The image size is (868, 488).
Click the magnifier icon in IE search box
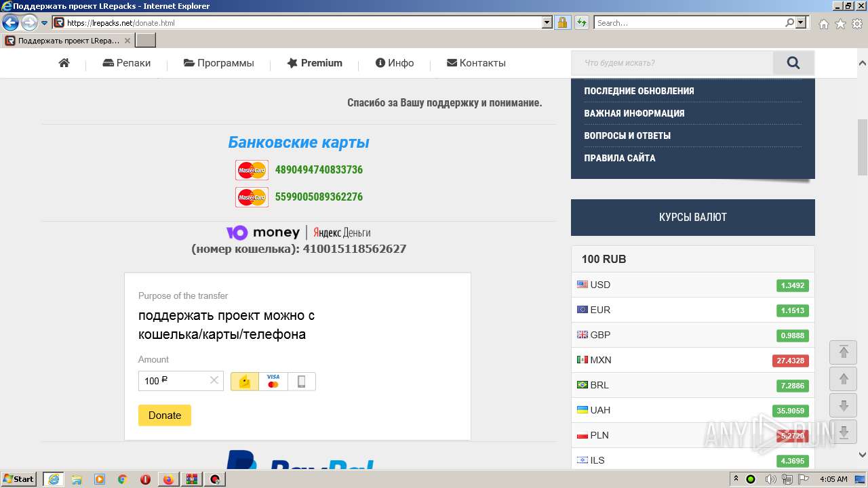(x=789, y=23)
